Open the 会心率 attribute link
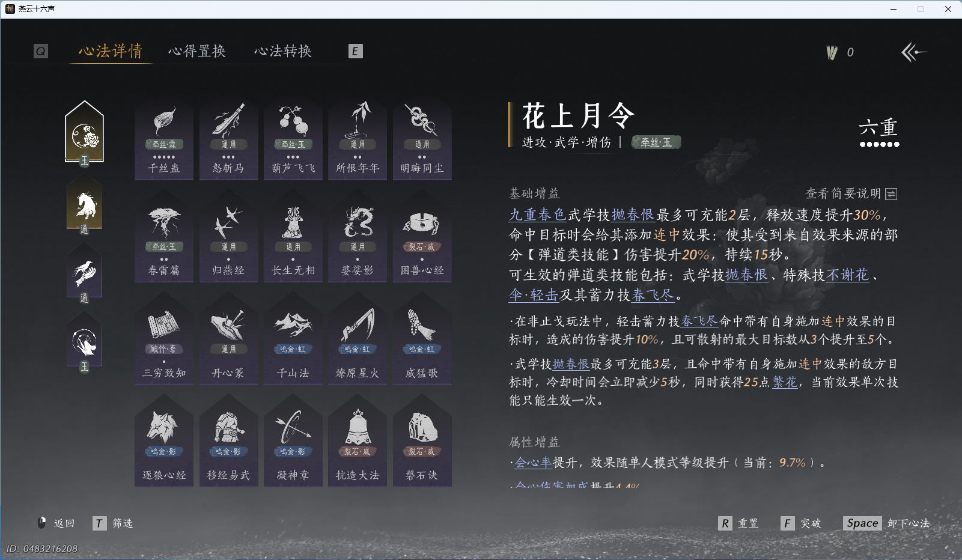962x560 pixels. tap(534, 463)
